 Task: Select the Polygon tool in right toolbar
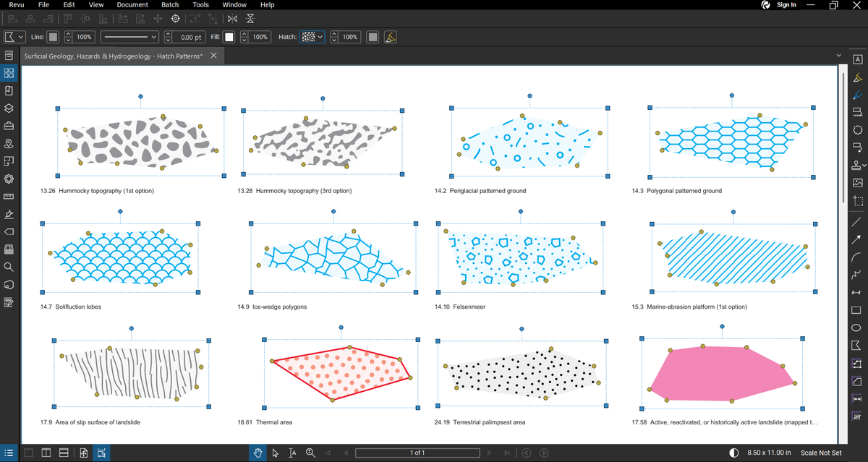857,346
